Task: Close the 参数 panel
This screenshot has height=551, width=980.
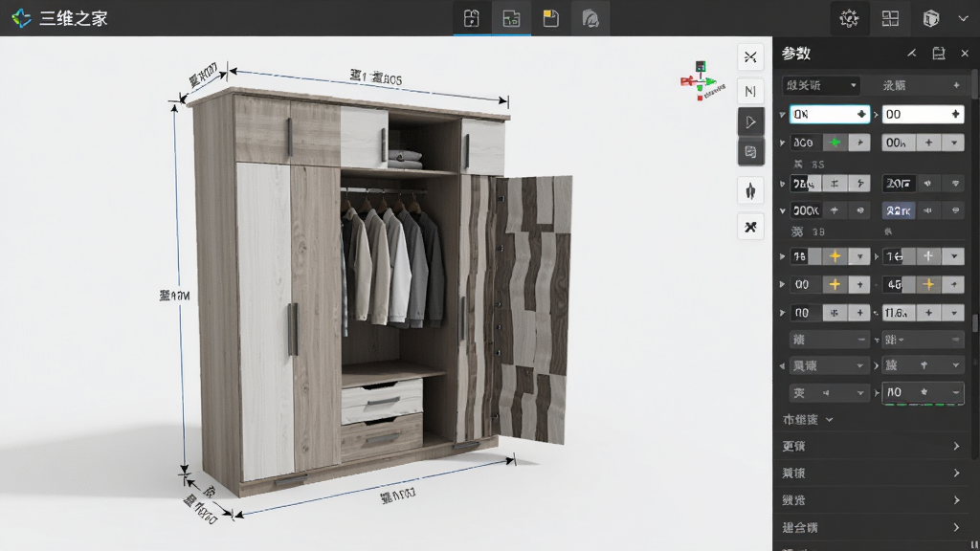Action: click(965, 54)
